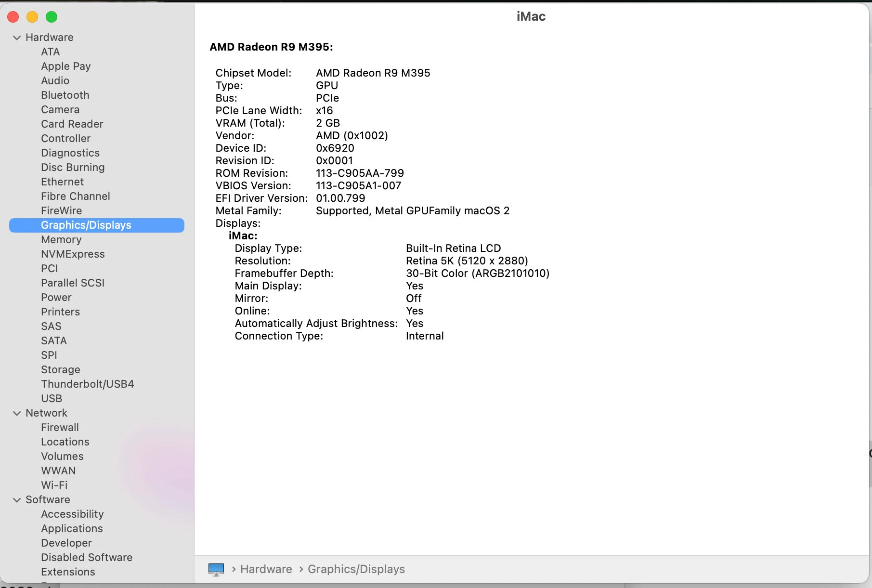The height and width of the screenshot is (588, 872).
Task: Select Ethernet in the sidebar
Action: click(x=63, y=182)
